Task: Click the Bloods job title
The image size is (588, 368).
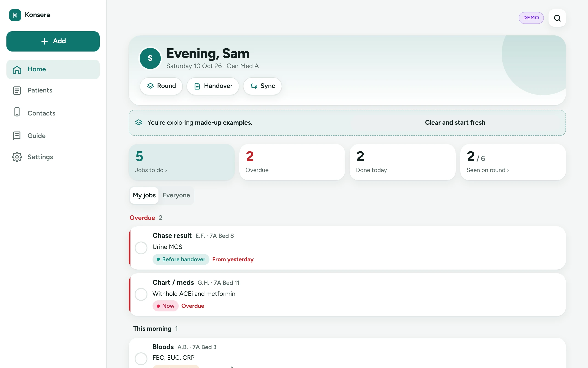Action: coord(163,347)
